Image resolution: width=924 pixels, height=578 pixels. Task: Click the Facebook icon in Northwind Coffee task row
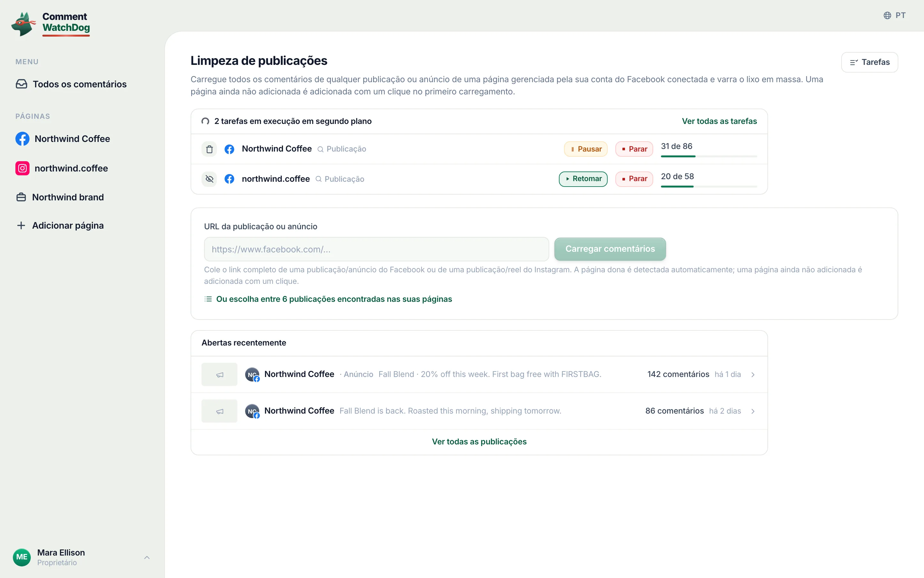point(229,149)
